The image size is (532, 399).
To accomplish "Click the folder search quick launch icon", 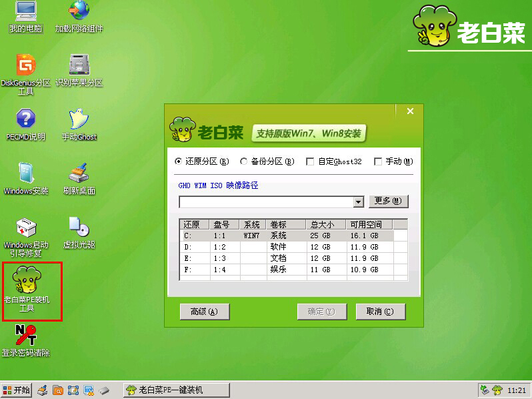I will [58, 390].
